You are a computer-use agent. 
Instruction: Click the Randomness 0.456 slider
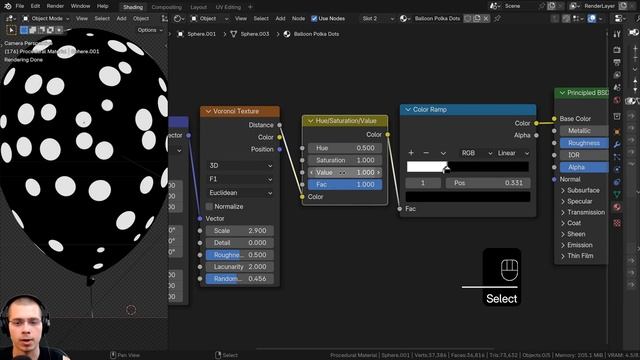point(240,279)
